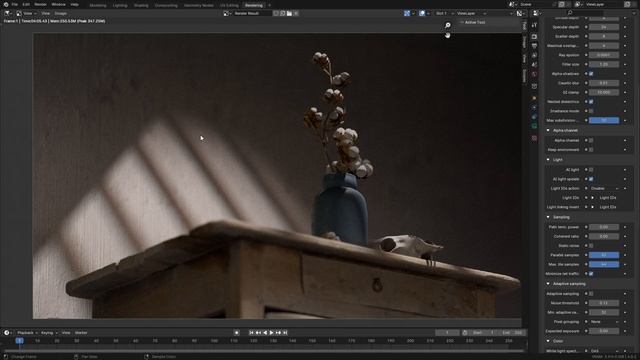Jump to the next keyframe
Viewport: 640px width, 360px height.
point(278,333)
